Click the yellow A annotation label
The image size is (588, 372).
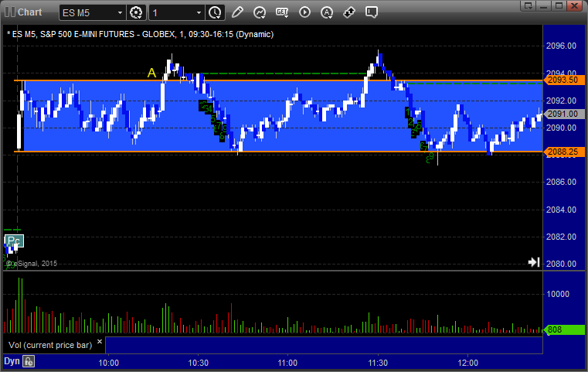(151, 73)
